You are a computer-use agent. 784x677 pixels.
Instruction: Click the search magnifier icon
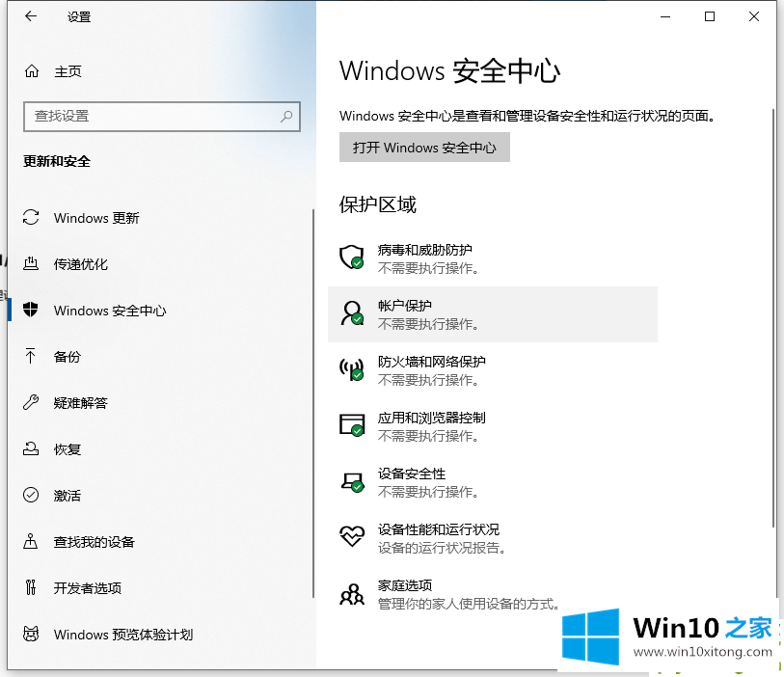point(286,117)
